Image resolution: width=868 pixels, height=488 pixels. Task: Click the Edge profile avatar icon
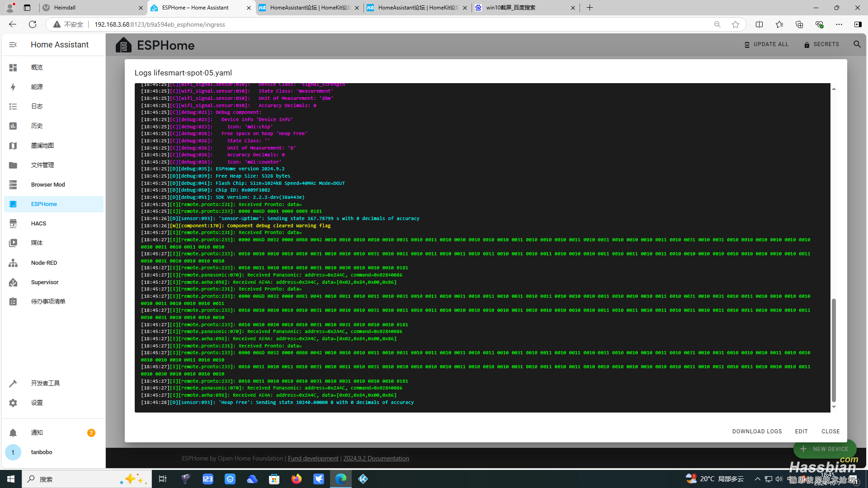pyautogui.click(x=10, y=8)
